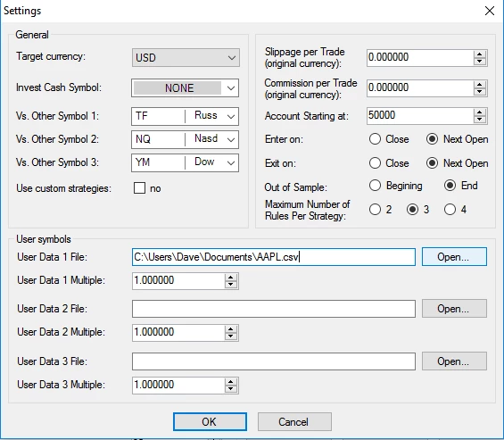The width and height of the screenshot is (504, 440).
Task: Check the Use custom strategies box
Action: (x=139, y=188)
